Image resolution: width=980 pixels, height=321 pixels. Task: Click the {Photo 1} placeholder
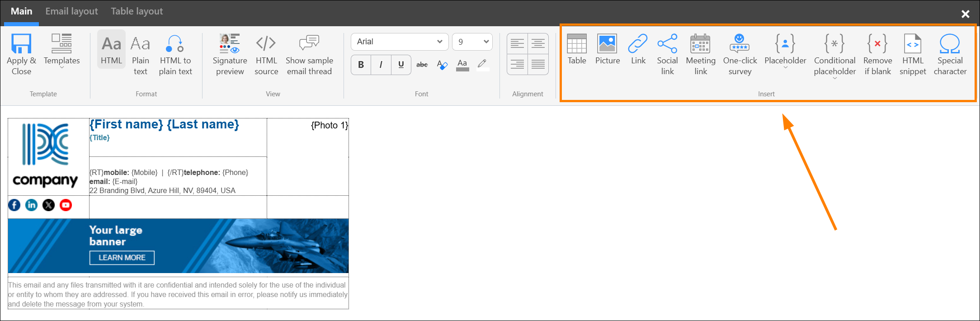click(x=330, y=125)
